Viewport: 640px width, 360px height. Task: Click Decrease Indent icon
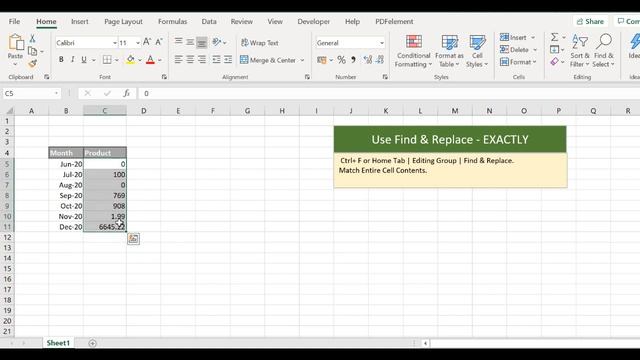[x=216, y=60]
